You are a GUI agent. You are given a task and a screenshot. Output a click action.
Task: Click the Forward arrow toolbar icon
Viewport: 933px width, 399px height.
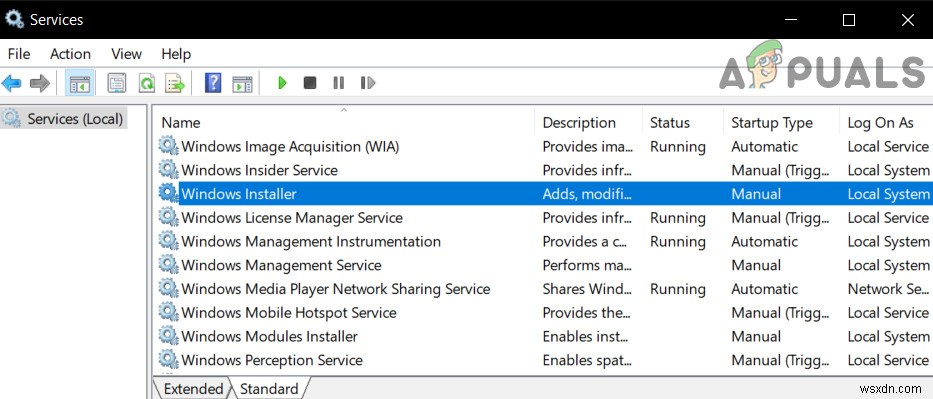(40, 83)
